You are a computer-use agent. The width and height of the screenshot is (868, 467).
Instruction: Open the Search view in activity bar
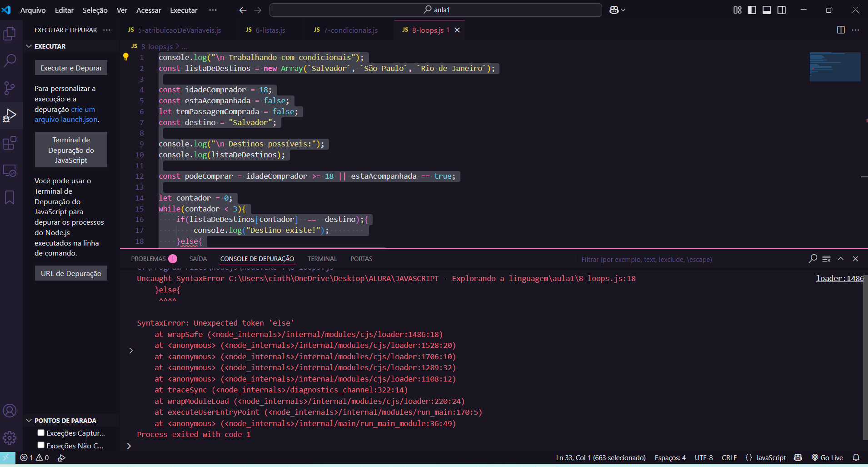(x=10, y=60)
